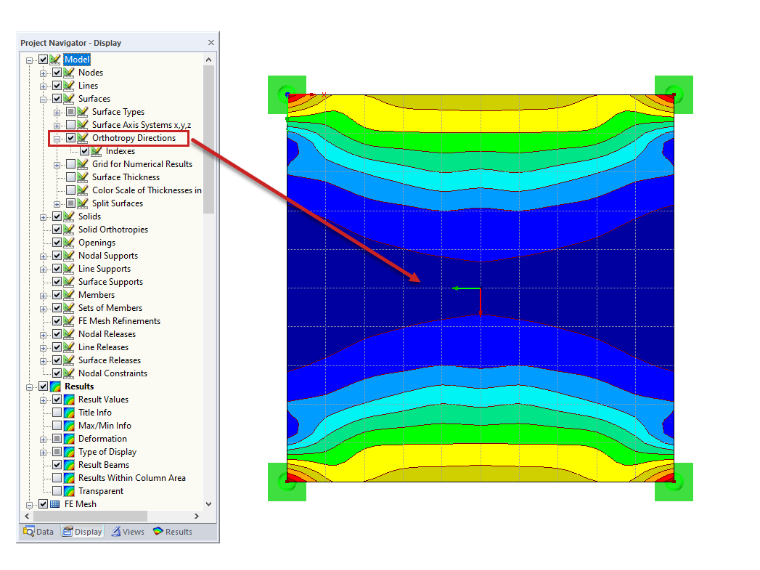Check the Color Scale of Thicknesses checkbox
The width and height of the screenshot is (760, 570).
(x=71, y=190)
